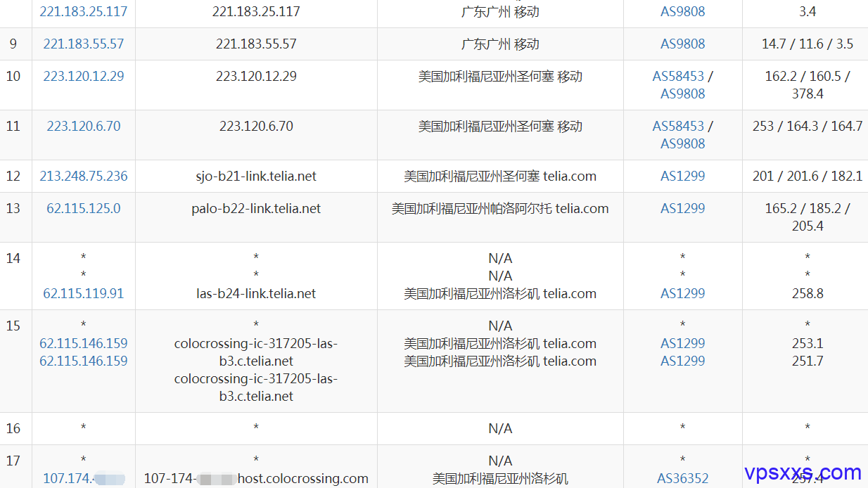This screenshot has width=868, height=488.
Task: Click the upper AS1299 link in hop 15
Action: coord(682,343)
